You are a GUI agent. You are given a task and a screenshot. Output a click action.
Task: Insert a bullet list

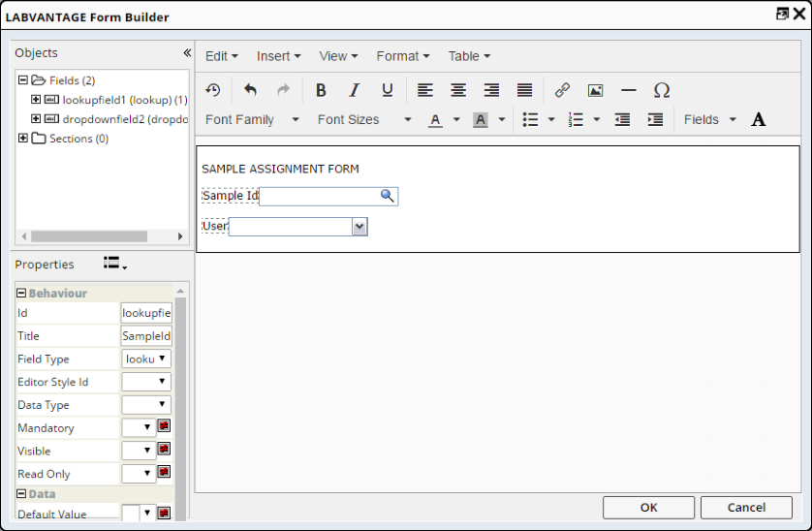530,120
